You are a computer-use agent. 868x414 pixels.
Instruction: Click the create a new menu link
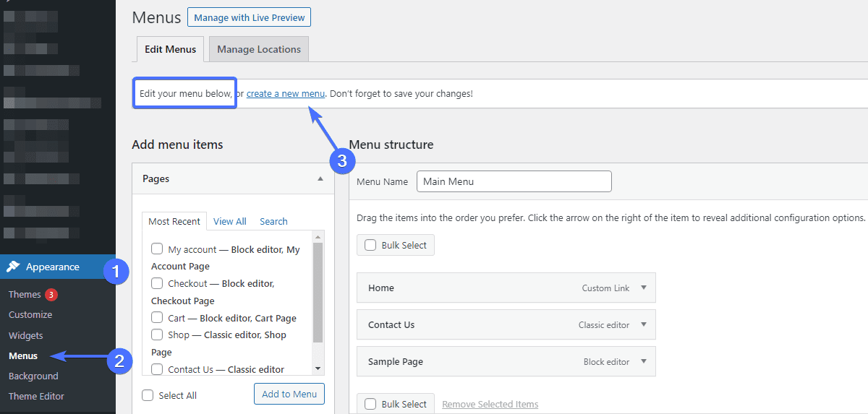(x=286, y=94)
